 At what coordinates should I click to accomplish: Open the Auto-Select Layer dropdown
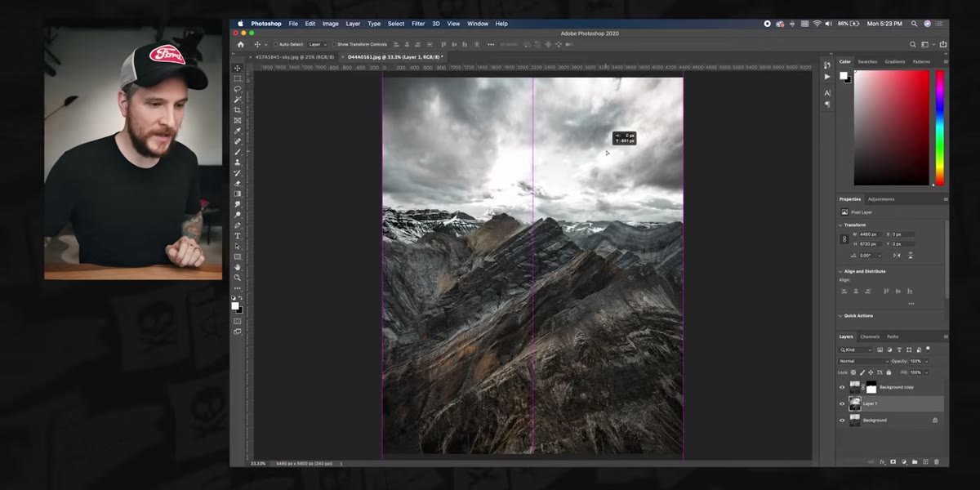point(318,44)
